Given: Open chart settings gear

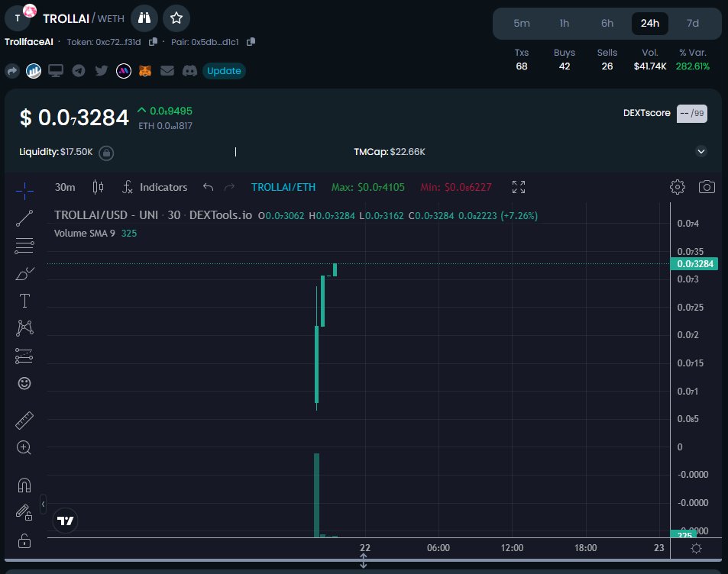Looking at the screenshot, I should point(678,187).
